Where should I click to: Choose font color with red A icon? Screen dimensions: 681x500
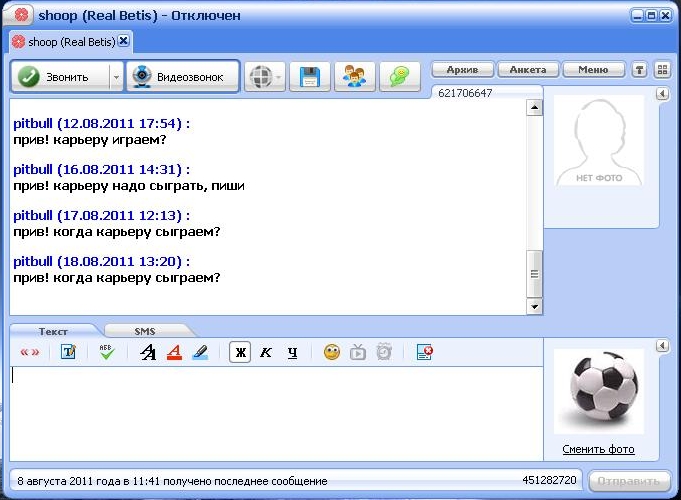[x=175, y=352]
